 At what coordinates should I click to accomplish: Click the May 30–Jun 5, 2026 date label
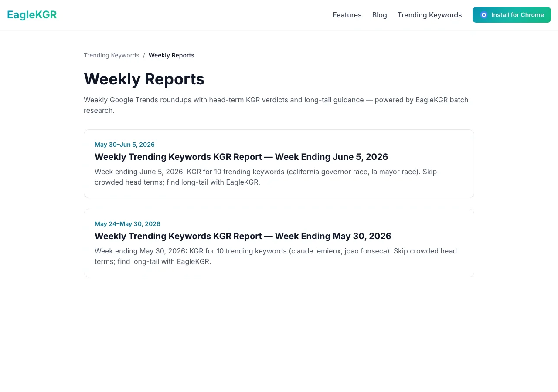pos(125,145)
